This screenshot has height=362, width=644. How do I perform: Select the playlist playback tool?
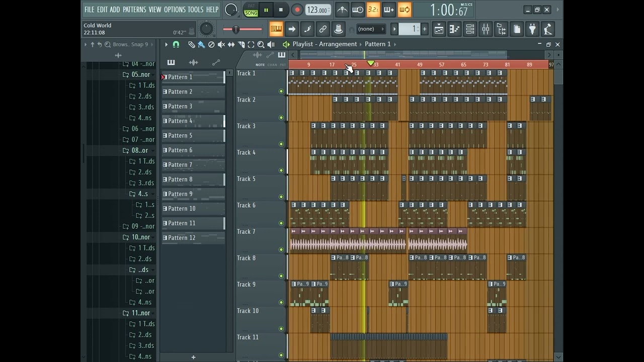pyautogui.click(x=271, y=45)
